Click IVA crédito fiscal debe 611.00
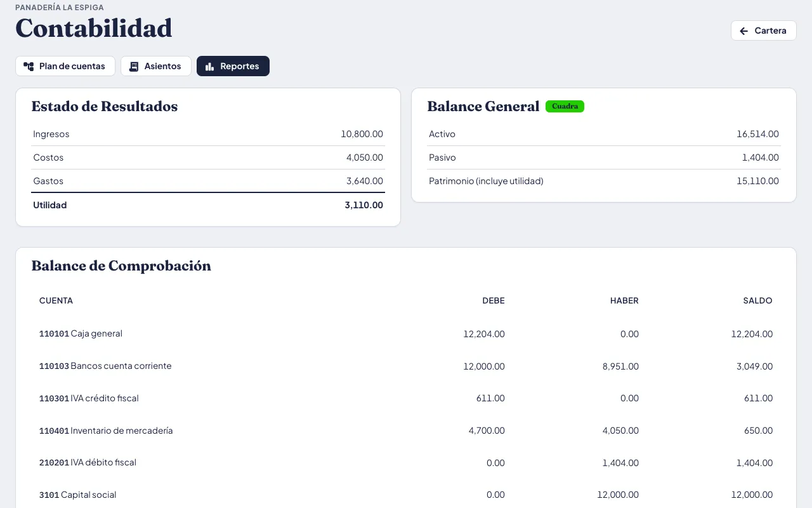Image resolution: width=812 pixels, height=508 pixels. [490, 399]
